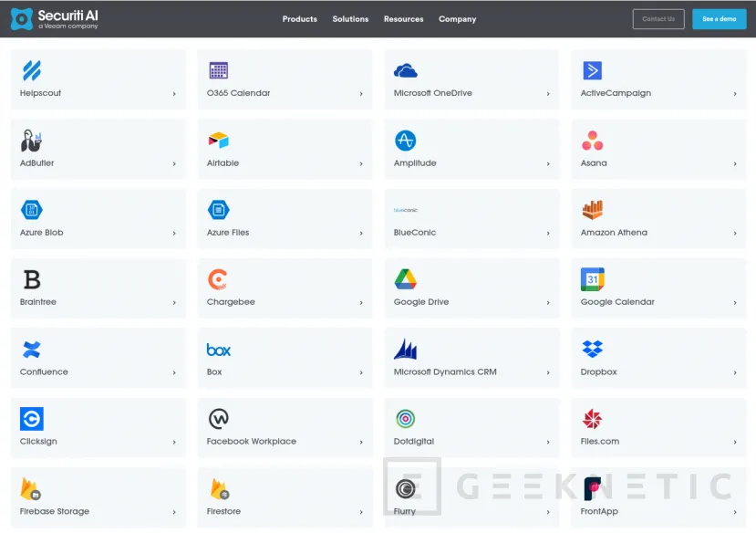The image size is (756, 533).
Task: Open the Solutions menu
Action: pos(350,19)
